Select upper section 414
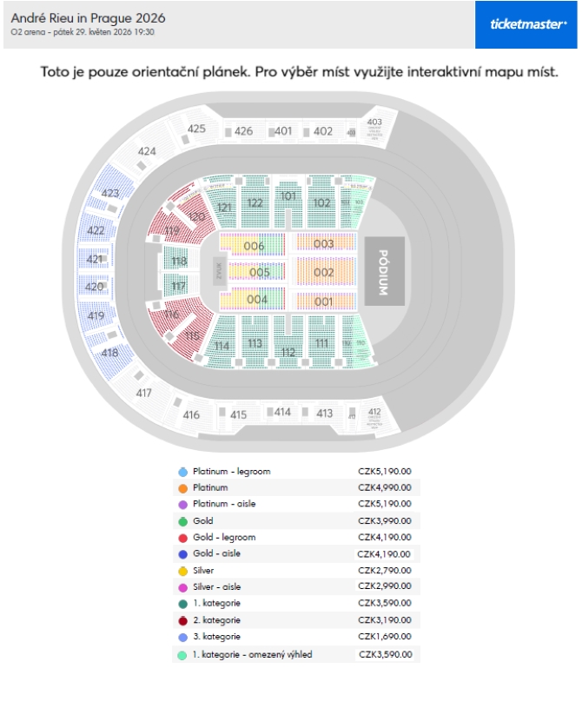Screen dimensions: 582x728 [282, 412]
